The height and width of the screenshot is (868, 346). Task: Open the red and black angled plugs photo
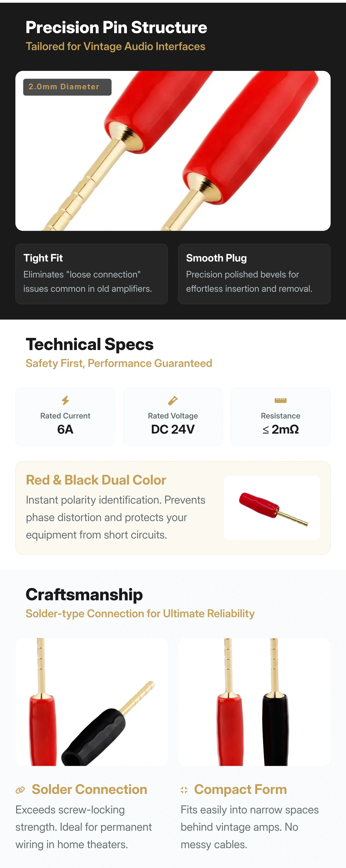tap(91, 702)
